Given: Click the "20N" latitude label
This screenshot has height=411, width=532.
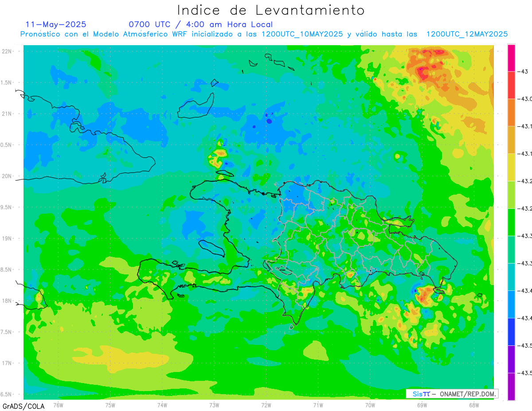Looking at the screenshot, I should [8, 176].
